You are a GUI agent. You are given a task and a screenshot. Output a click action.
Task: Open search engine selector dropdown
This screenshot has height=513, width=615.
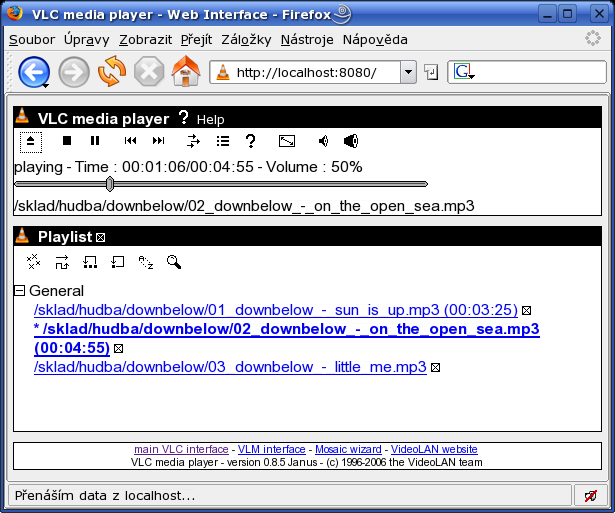[x=464, y=72]
